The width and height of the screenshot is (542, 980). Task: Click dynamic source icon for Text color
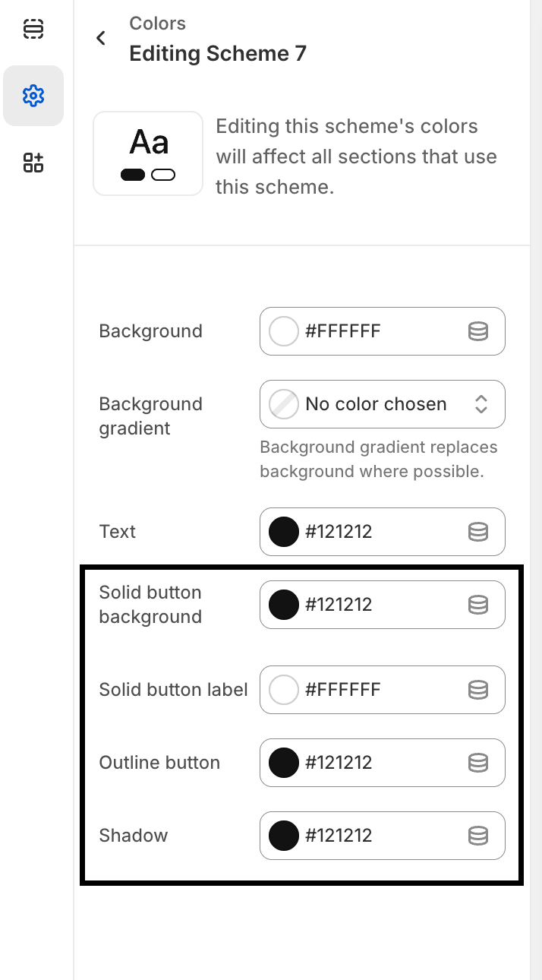click(x=477, y=532)
